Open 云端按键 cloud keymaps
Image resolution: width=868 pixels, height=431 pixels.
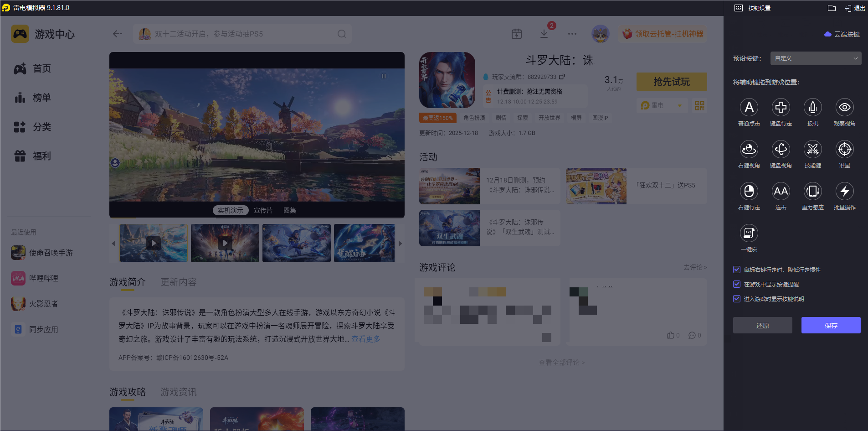pos(842,34)
